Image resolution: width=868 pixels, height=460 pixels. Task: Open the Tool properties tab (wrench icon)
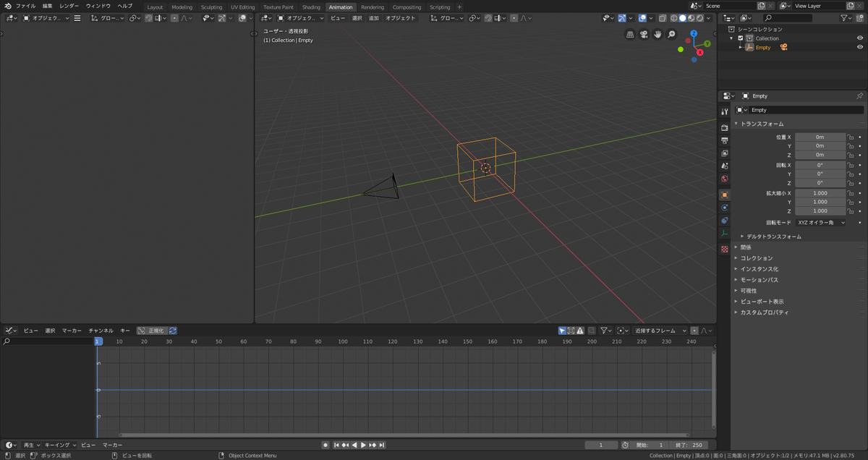point(724,112)
